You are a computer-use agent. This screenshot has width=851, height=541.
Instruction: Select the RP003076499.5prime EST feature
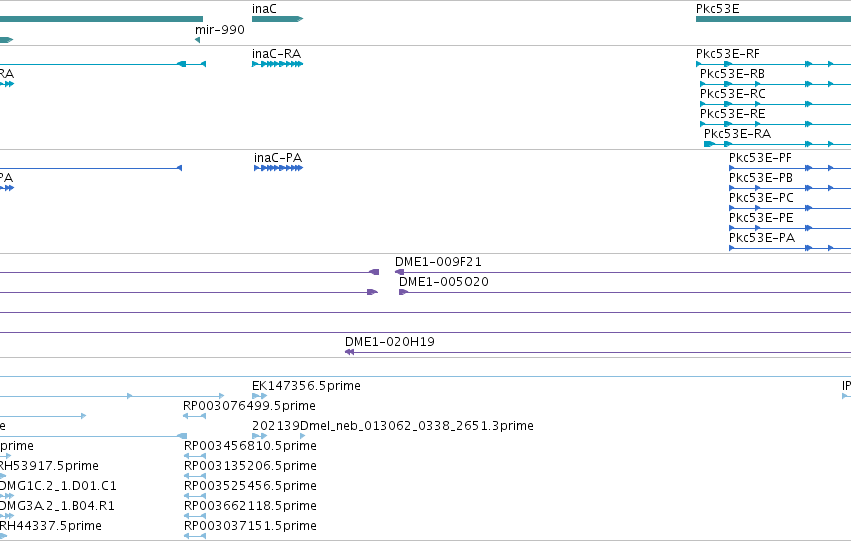pyautogui.click(x=194, y=416)
